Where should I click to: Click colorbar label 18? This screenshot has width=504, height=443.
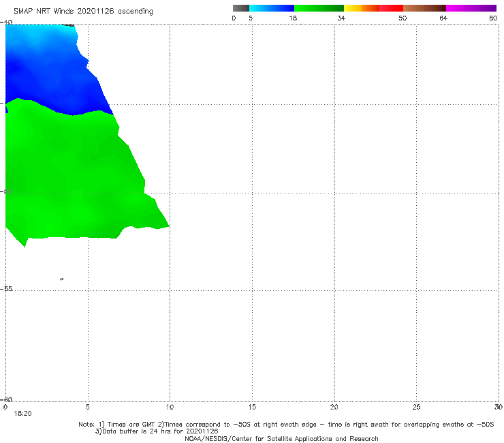(x=293, y=18)
